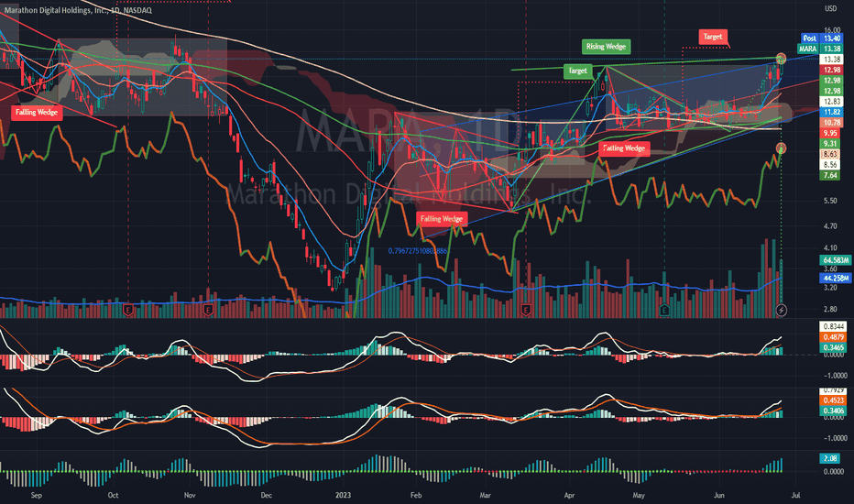
Task: Click the 10.78 price label
Action: pyautogui.click(x=832, y=123)
